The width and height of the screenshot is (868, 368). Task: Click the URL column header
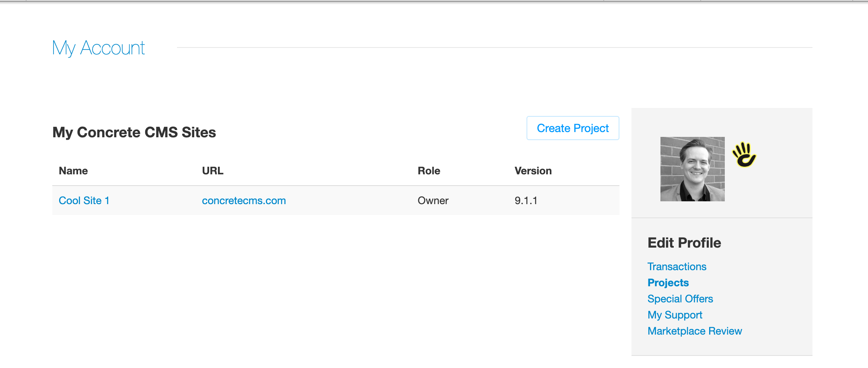213,171
